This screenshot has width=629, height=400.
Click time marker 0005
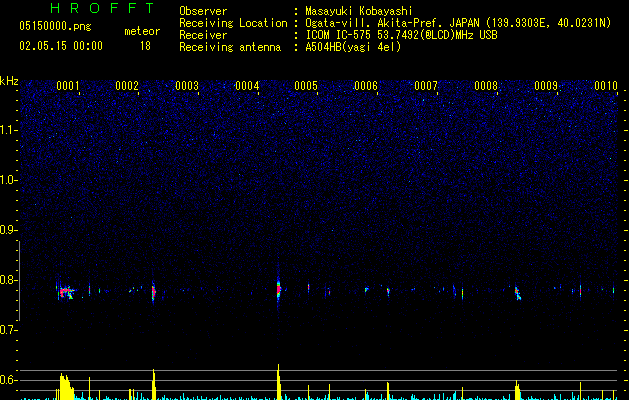click(306, 86)
